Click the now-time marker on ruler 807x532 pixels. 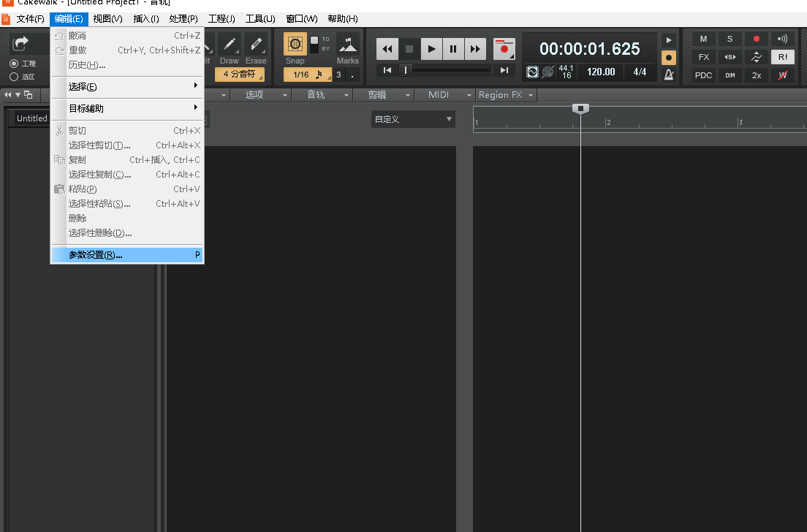coord(580,109)
